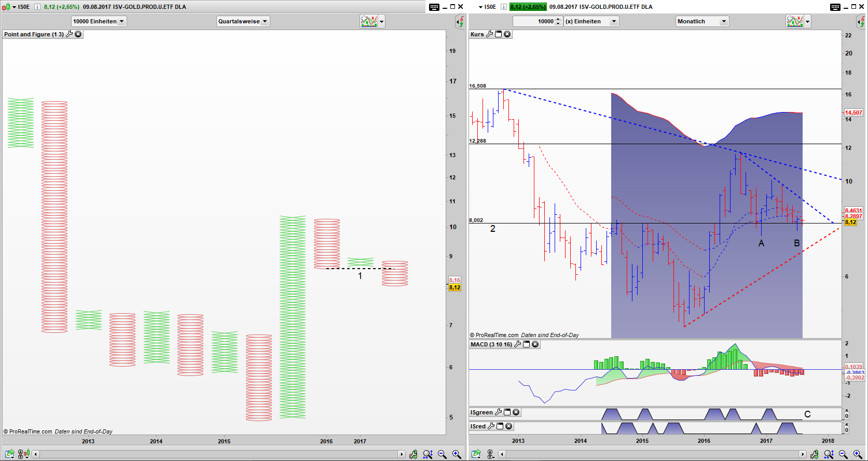This screenshot has width=868, height=461.
Task: Open MACD indicator settings wrench
Action: point(517,344)
